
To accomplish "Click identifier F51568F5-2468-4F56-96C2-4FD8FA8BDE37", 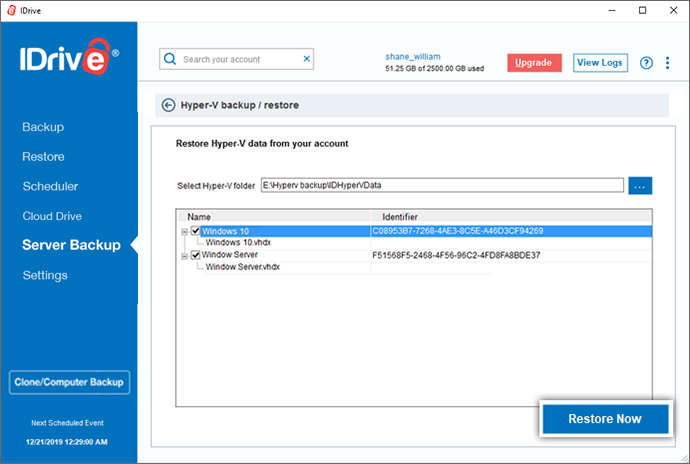I will click(456, 255).
